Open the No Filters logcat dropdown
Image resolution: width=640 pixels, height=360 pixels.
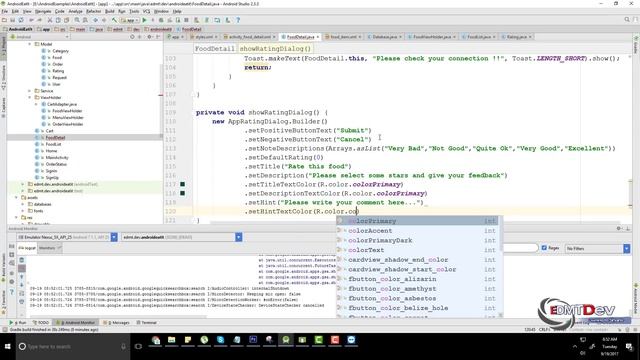(x=627, y=248)
